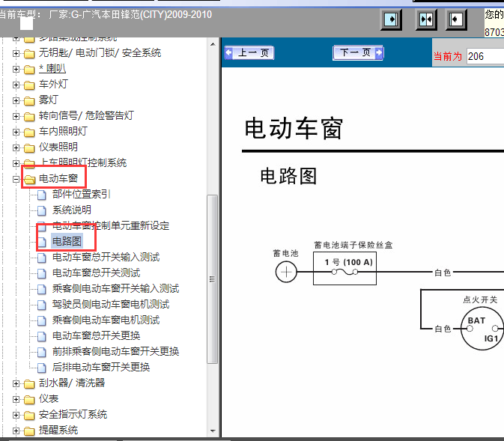Expand the 车内照明灯 folder

16,132
